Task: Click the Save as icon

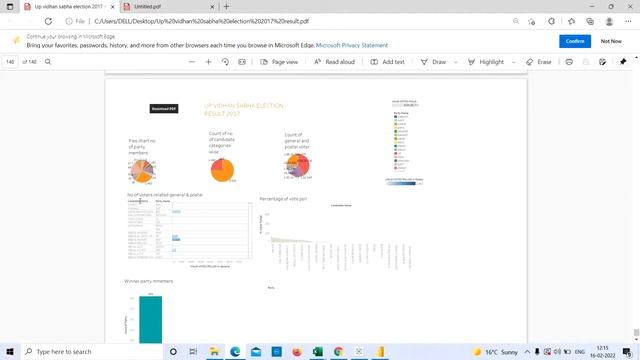Action: point(602,62)
